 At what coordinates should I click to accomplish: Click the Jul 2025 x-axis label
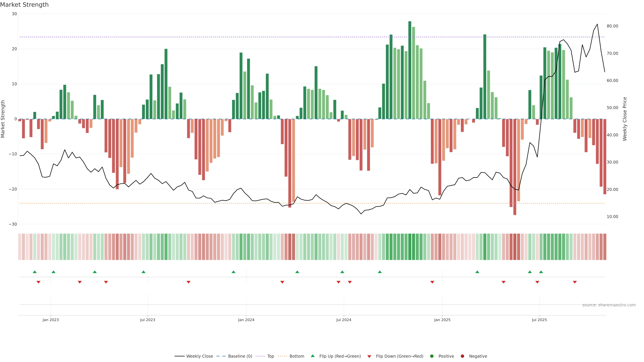539,320
